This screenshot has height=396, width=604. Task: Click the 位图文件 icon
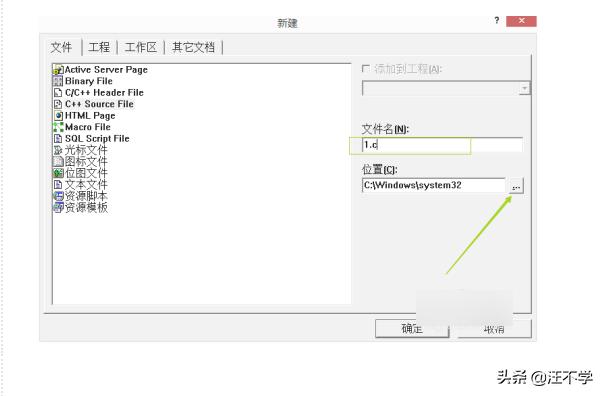coord(58,173)
